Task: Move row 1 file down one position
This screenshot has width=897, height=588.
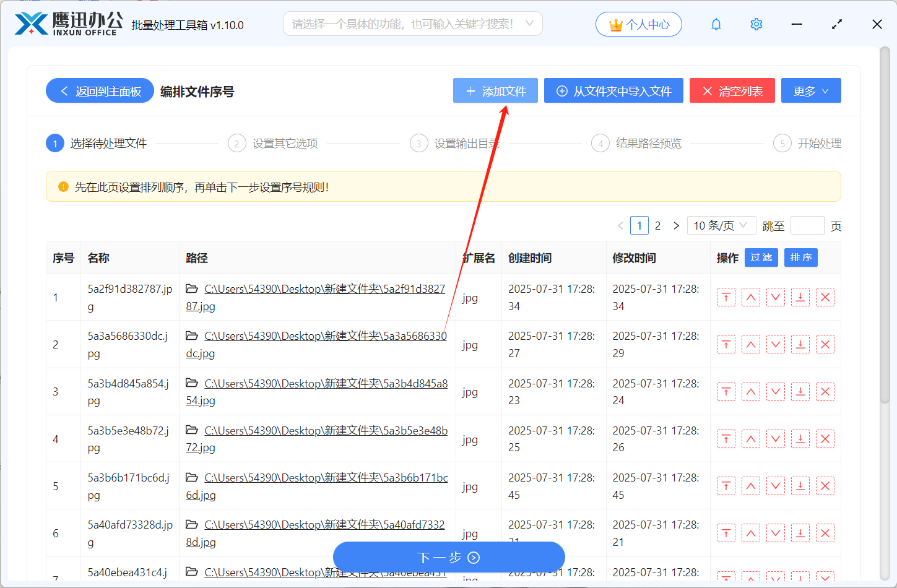Action: point(776,298)
